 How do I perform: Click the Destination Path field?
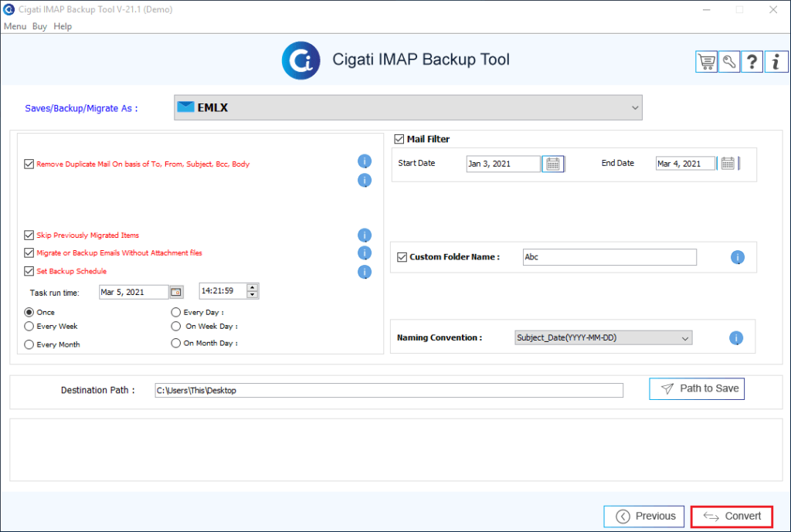pos(389,390)
